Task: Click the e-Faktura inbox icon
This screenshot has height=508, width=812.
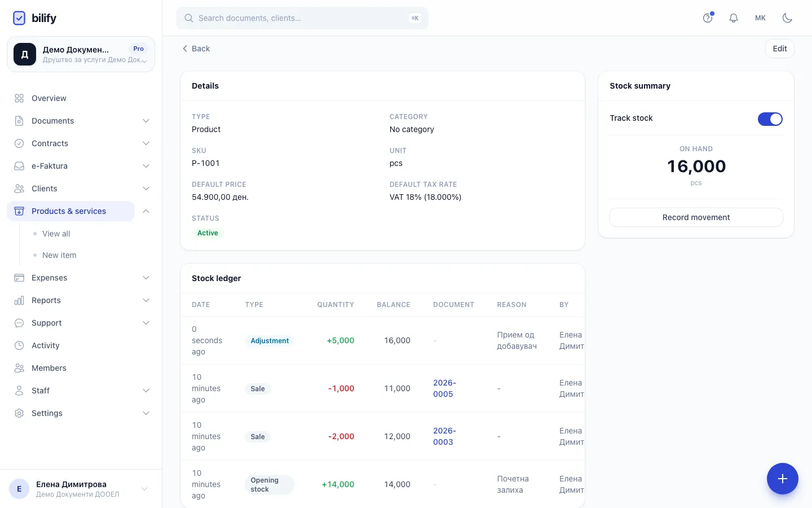Action: pyautogui.click(x=19, y=166)
